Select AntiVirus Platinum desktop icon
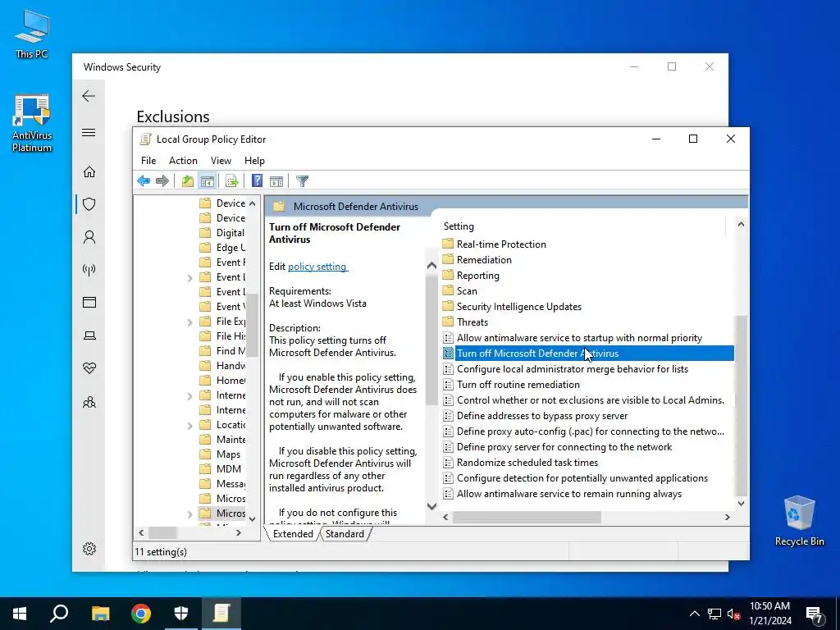840x630 pixels. pyautogui.click(x=32, y=123)
